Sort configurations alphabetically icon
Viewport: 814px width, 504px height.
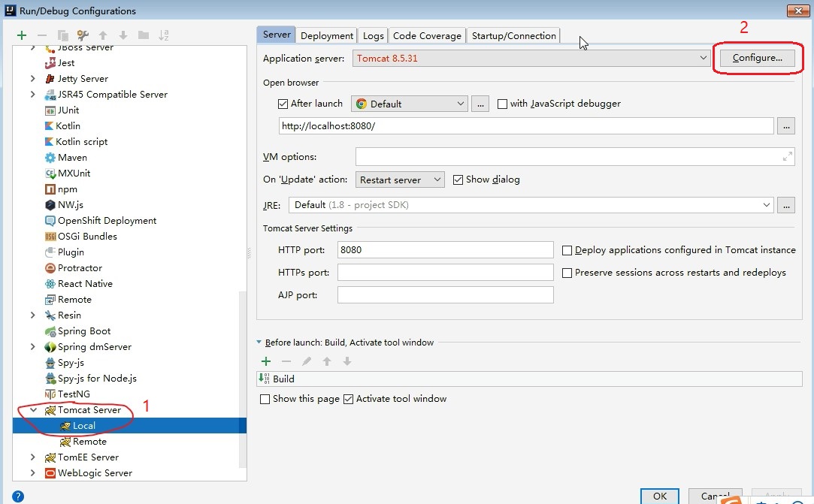164,35
